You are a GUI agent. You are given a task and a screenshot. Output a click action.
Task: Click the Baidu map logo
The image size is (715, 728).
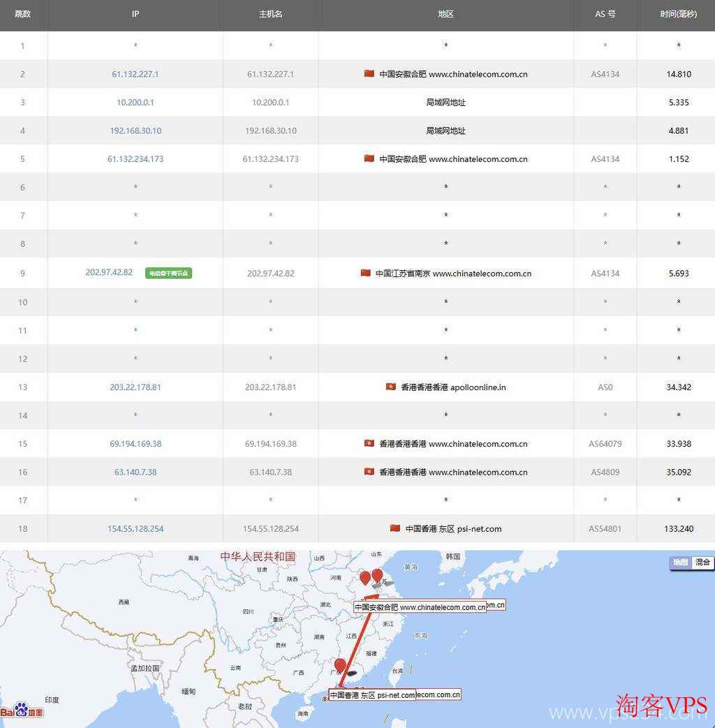(x=22, y=711)
